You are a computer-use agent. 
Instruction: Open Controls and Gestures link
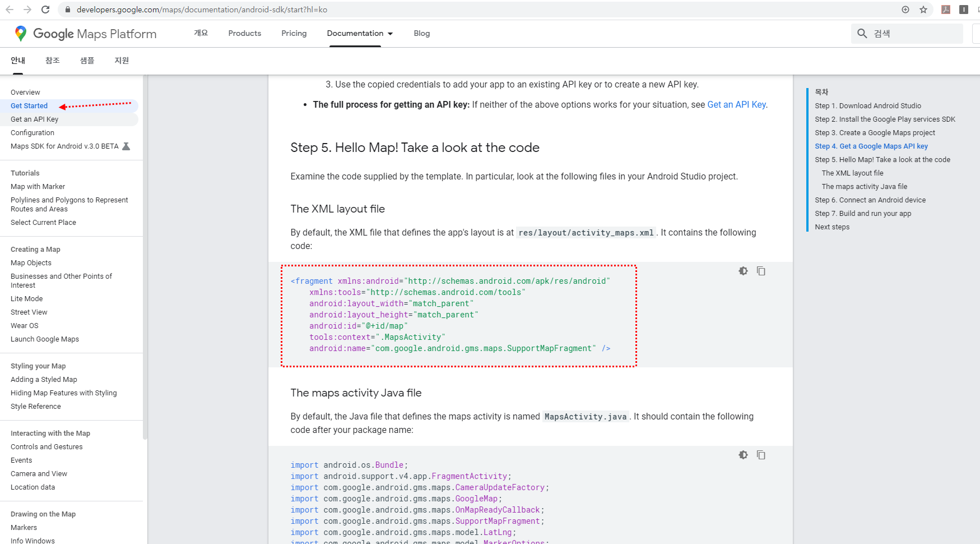coord(47,447)
